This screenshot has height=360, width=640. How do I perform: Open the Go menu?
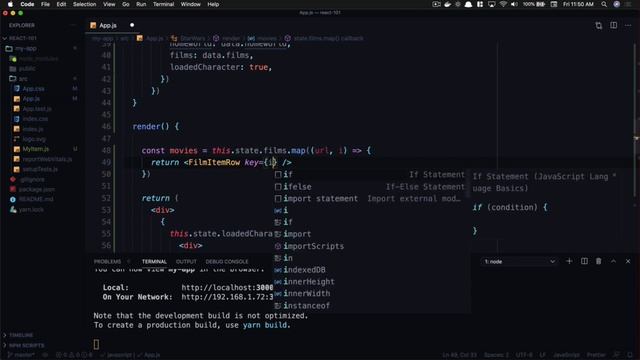(x=126, y=4)
